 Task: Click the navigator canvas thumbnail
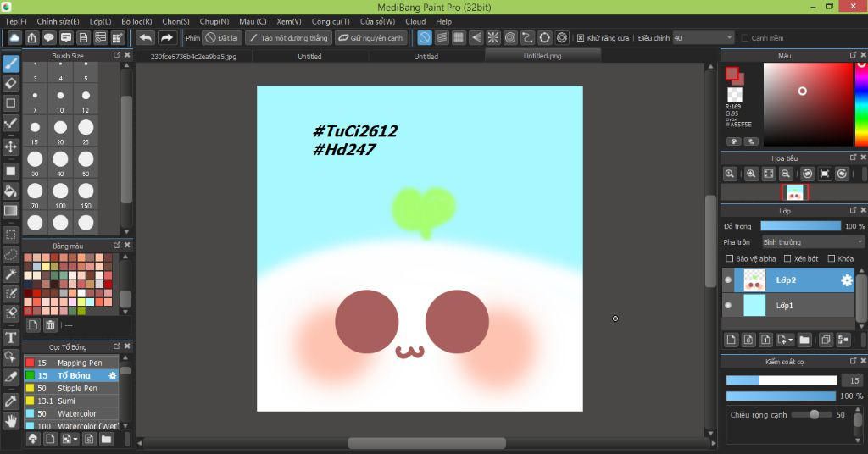point(794,192)
